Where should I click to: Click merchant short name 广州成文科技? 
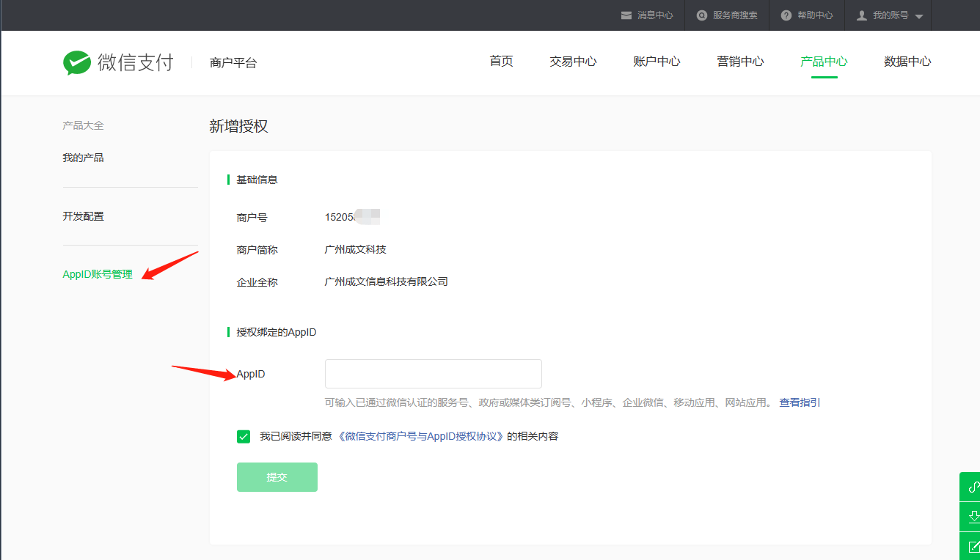[356, 249]
